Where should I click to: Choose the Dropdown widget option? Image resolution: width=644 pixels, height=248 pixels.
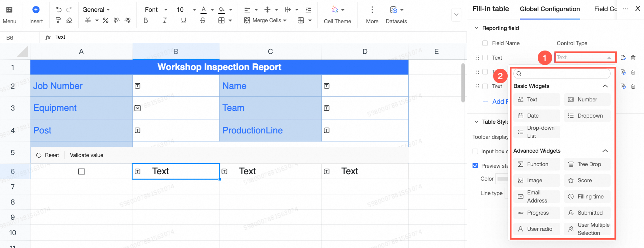pos(587,116)
